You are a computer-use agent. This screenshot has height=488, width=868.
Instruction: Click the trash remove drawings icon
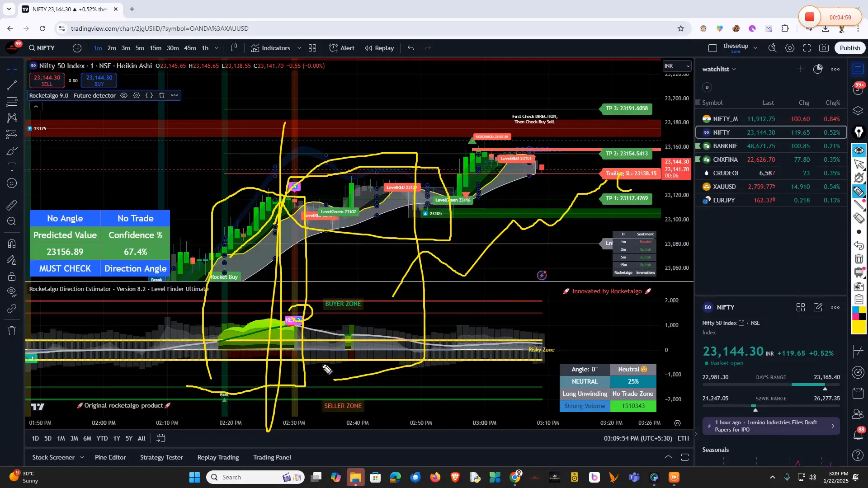click(12, 331)
